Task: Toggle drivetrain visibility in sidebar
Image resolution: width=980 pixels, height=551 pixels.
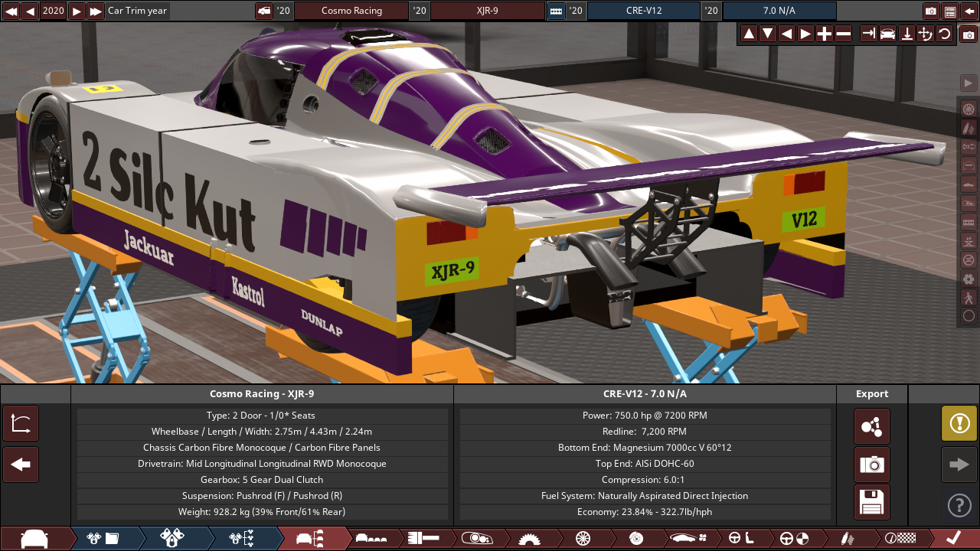Action: pos(969,146)
